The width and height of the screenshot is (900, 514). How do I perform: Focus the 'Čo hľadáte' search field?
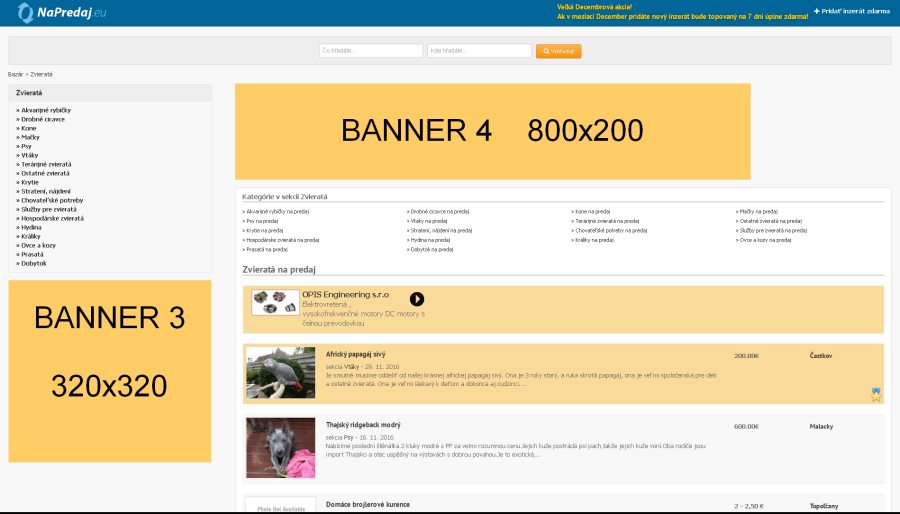371,50
